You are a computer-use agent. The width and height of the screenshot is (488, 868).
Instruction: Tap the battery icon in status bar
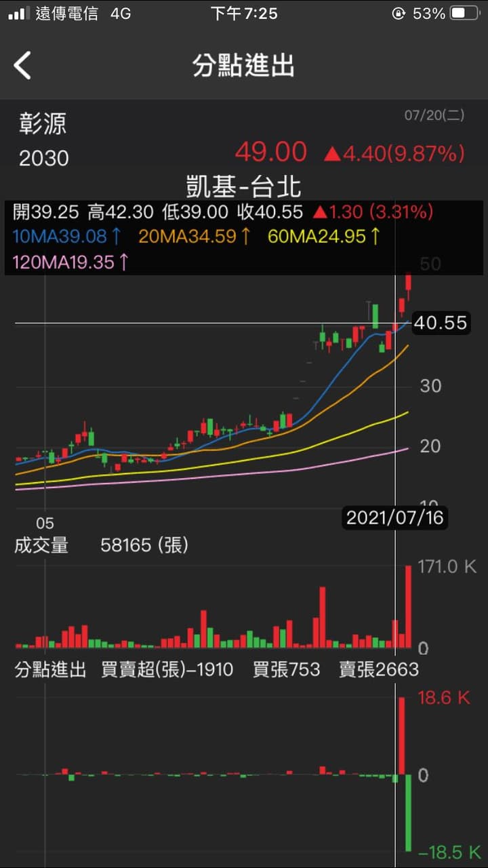click(464, 14)
